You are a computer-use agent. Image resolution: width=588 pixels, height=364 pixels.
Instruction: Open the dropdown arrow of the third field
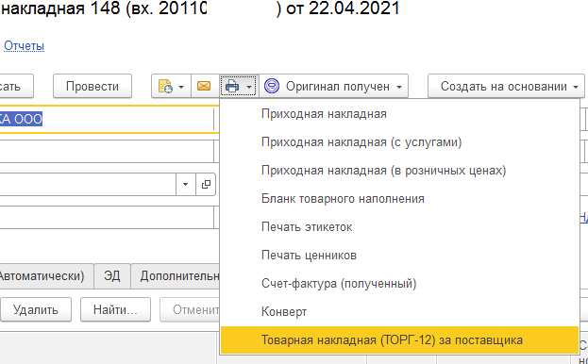[x=185, y=184]
